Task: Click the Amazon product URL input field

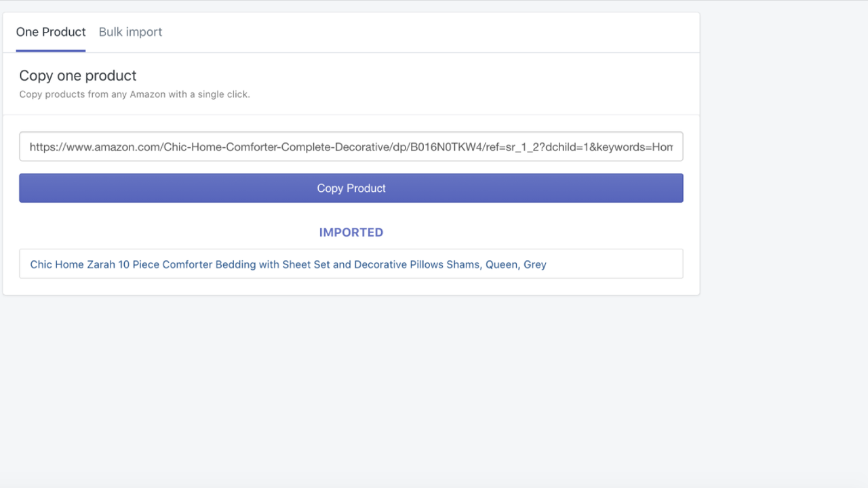Action: [351, 146]
